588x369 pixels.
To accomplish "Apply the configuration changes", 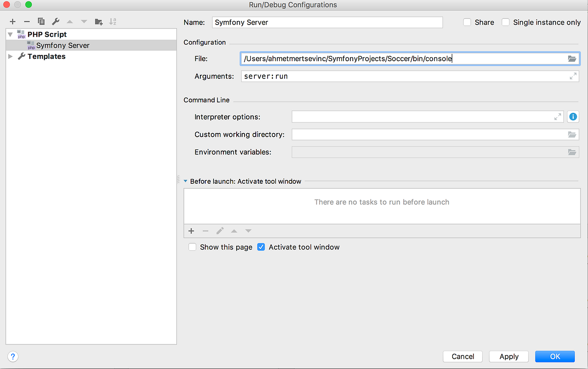I will (509, 356).
